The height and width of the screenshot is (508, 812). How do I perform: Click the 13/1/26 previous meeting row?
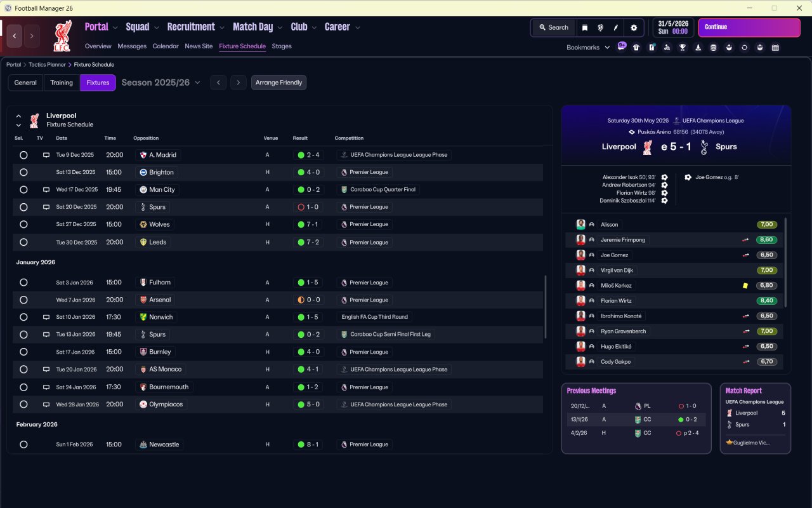click(636, 420)
